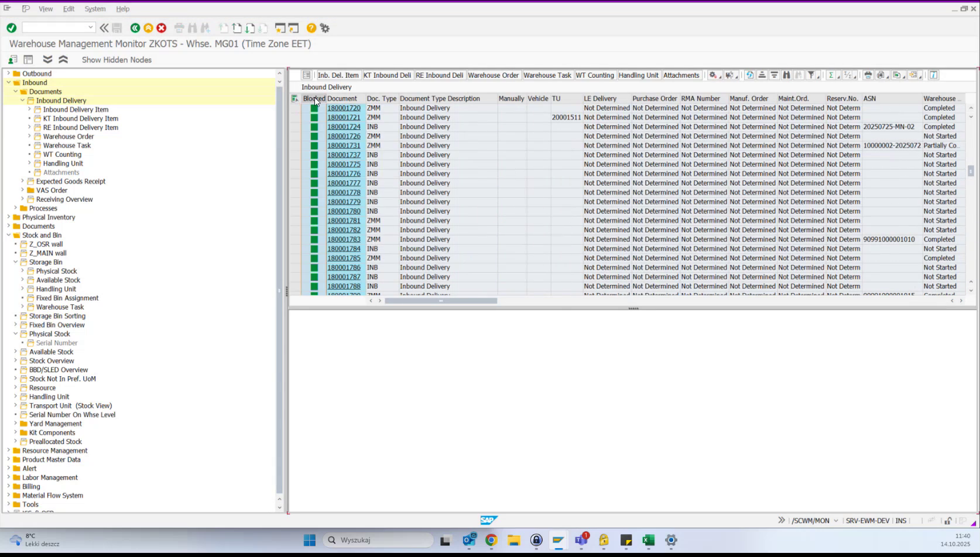Click the Set Filter icon above the grid
980x557 pixels.
811,75
